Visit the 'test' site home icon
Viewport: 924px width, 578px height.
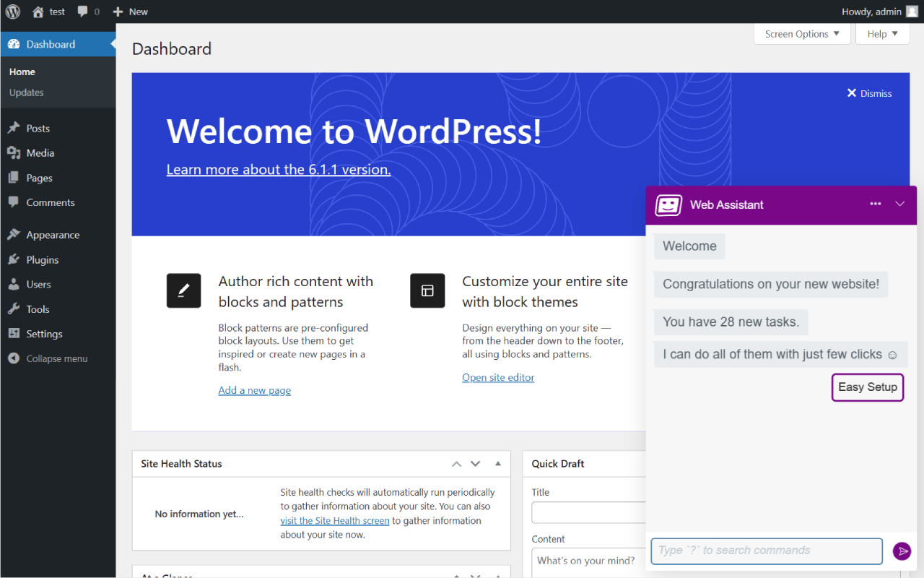coord(38,12)
